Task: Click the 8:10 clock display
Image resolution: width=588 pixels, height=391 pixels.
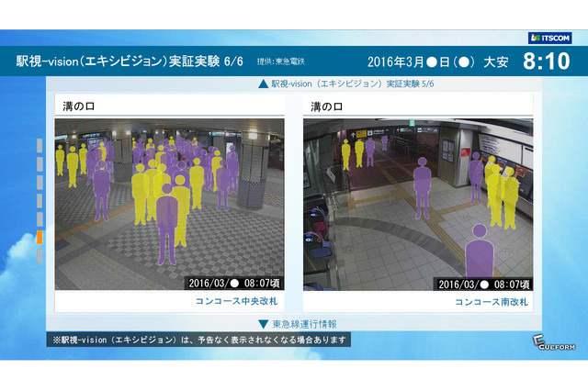Action: (x=547, y=61)
